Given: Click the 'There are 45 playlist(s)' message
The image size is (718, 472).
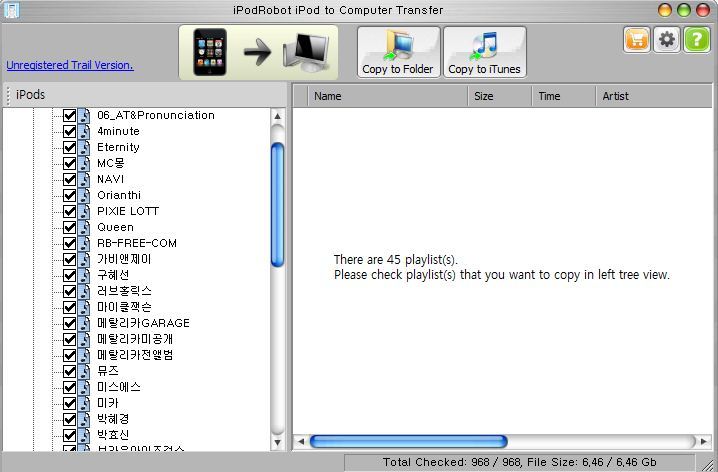Looking at the screenshot, I should pyautogui.click(x=396, y=260).
